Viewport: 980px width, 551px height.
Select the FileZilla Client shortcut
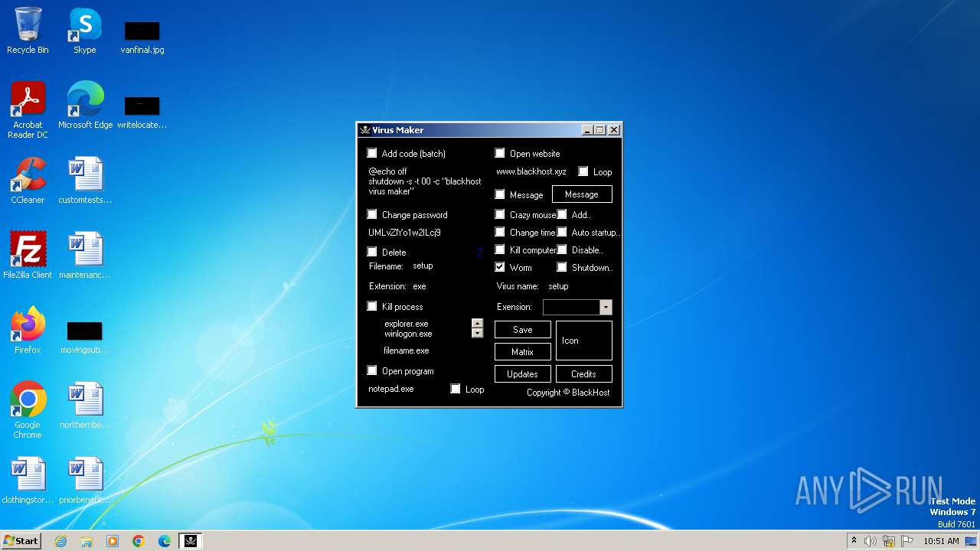point(28,256)
